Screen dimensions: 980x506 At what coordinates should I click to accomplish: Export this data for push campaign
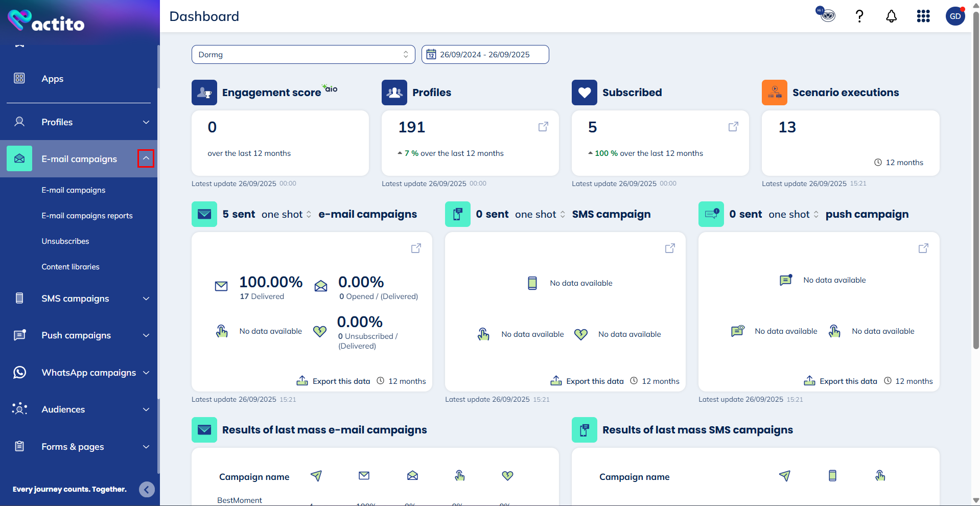[841, 381]
